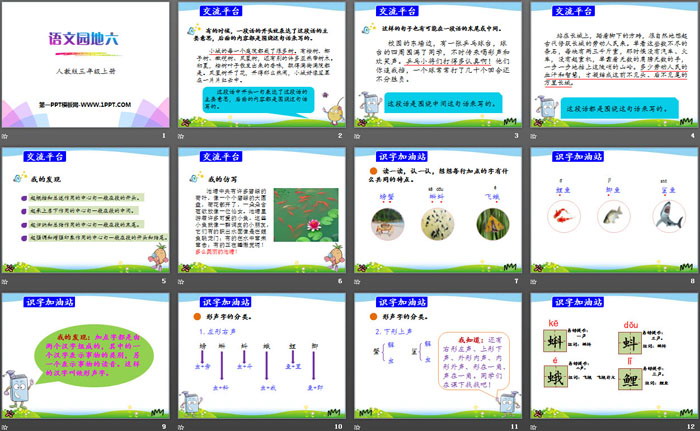Select slide 8 thumbnail with shark picture
The image size is (700, 431).
(x=615, y=210)
